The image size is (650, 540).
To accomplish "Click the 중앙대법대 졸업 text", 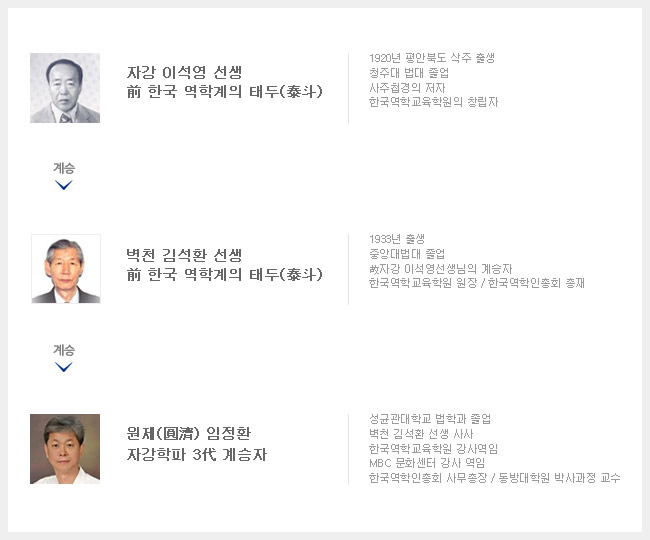I will (407, 254).
